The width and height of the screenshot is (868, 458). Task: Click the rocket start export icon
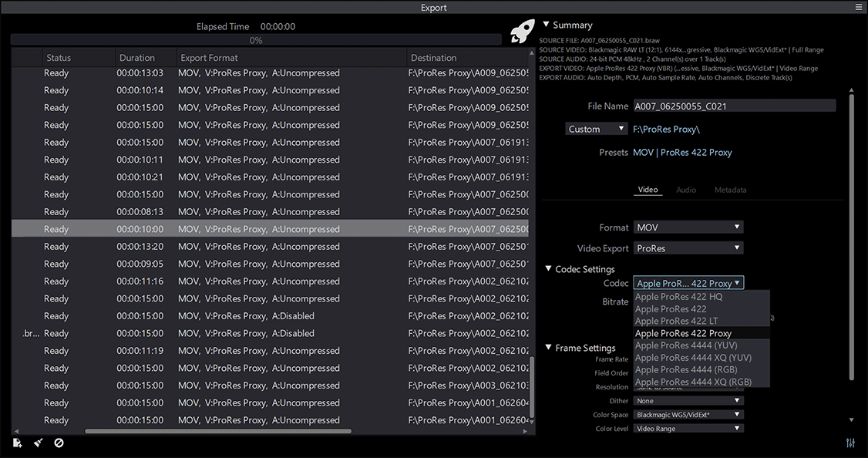pos(522,31)
